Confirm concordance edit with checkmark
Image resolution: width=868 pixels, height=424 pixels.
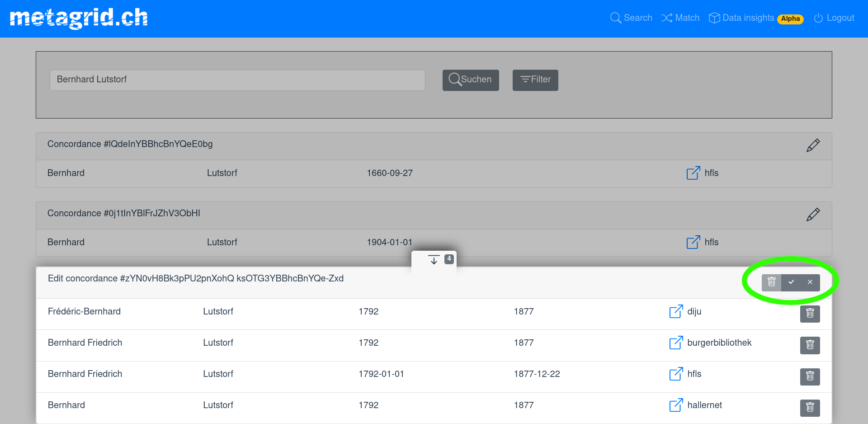(x=791, y=282)
